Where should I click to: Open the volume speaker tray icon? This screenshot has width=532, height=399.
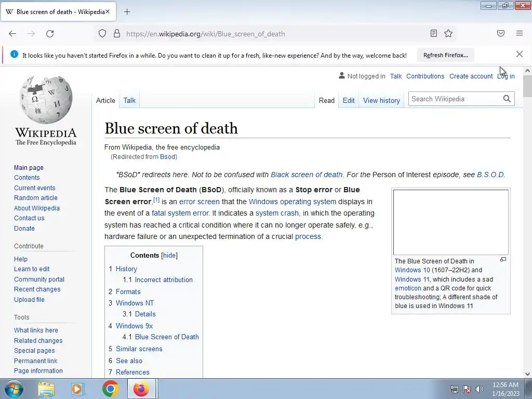point(480,389)
